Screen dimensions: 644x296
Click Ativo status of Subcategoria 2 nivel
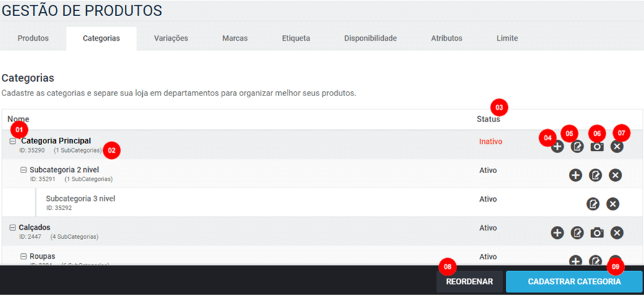(488, 170)
